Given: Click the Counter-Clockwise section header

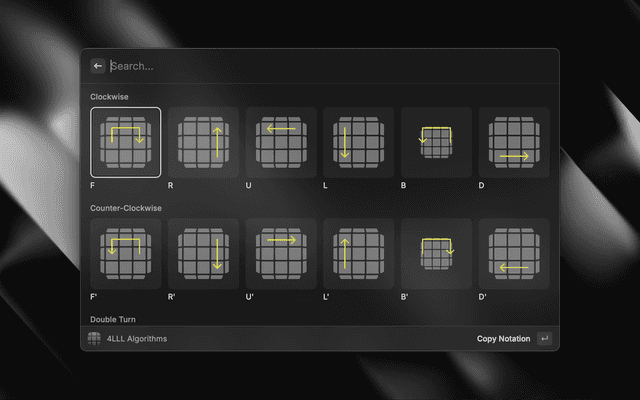Looking at the screenshot, I should (125, 208).
